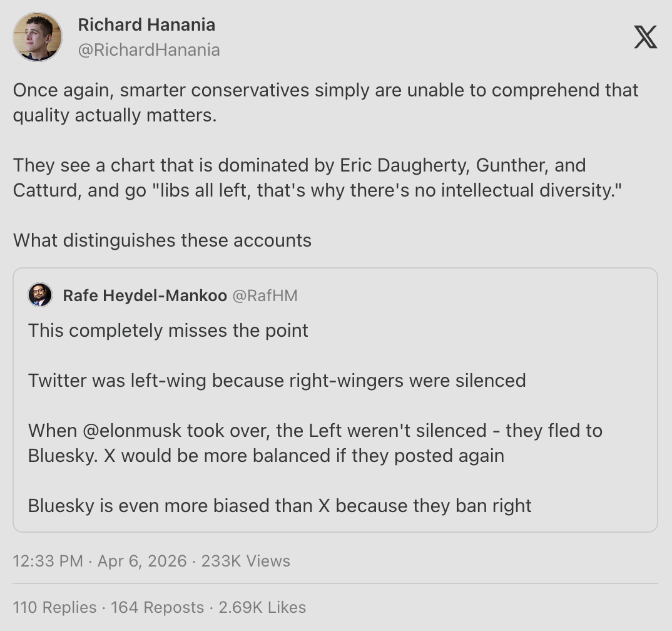The width and height of the screenshot is (672, 631).
Task: Show the 233K Views count
Action: [246, 561]
